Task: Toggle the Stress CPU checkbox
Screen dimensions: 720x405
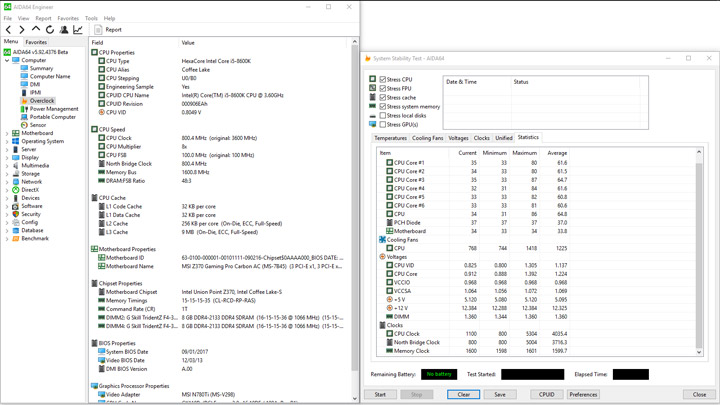Action: pos(382,79)
